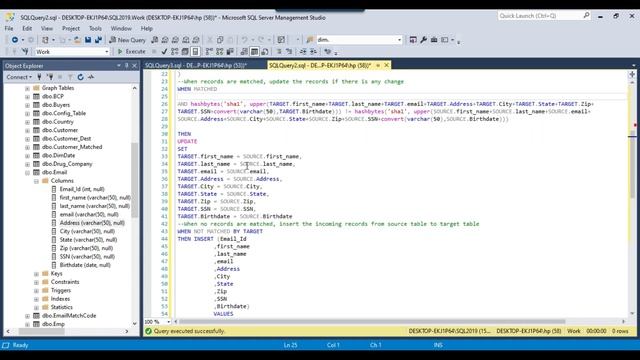Click the Parse checkmark icon
640x360 pixels.
coord(164,51)
